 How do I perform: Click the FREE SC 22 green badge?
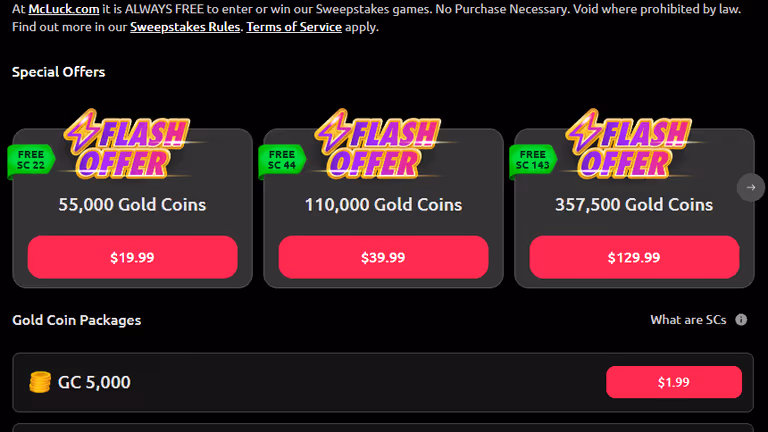(x=30, y=160)
